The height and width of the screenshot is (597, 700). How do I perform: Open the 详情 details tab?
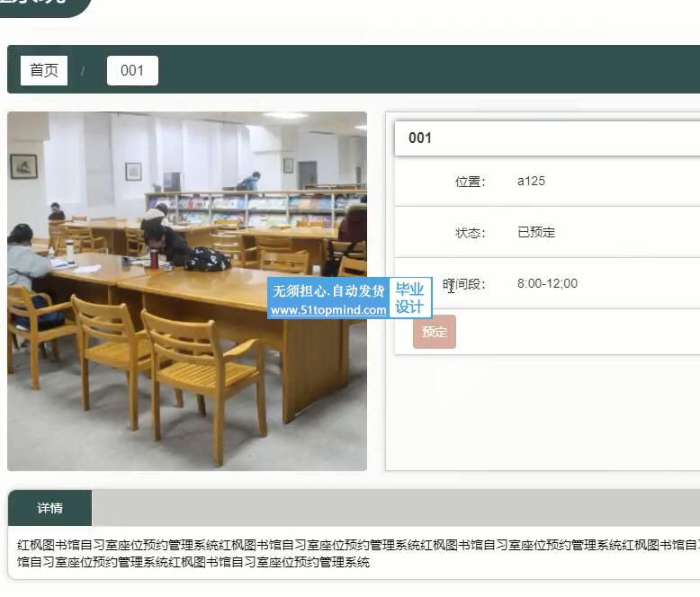pyautogui.click(x=50, y=508)
